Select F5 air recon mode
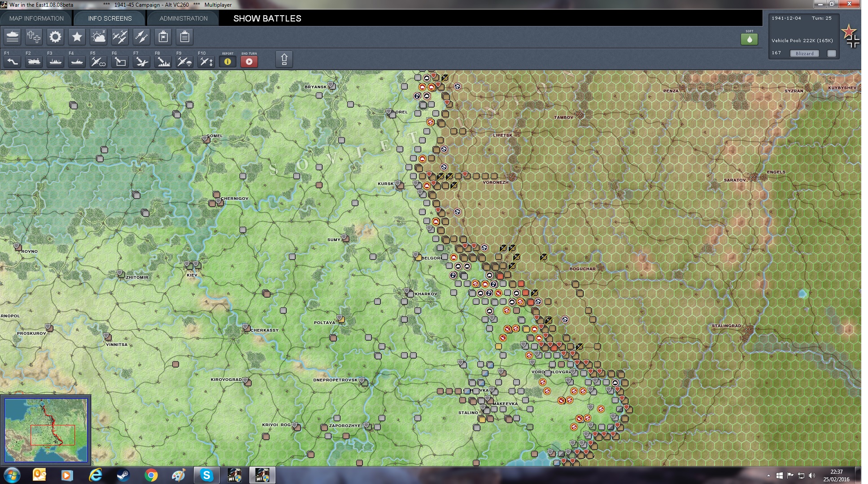868x484 pixels. 98,61
